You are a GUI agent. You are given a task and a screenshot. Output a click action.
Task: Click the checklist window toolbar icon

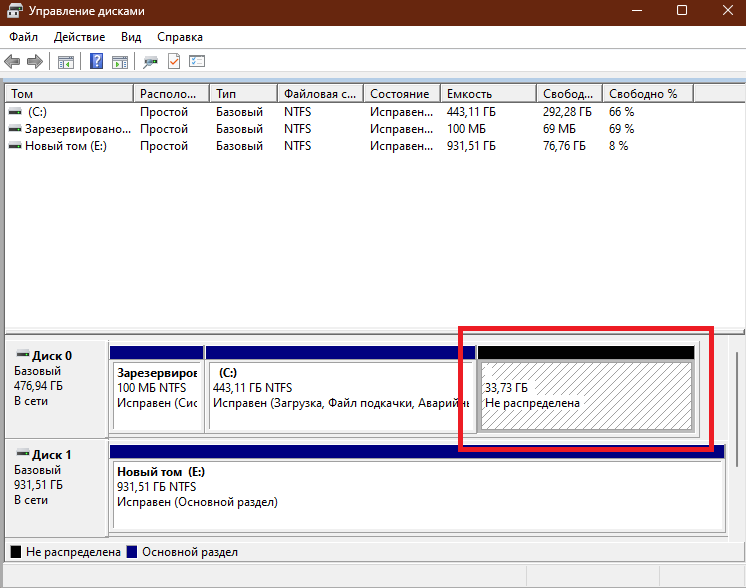pyautogui.click(x=197, y=61)
